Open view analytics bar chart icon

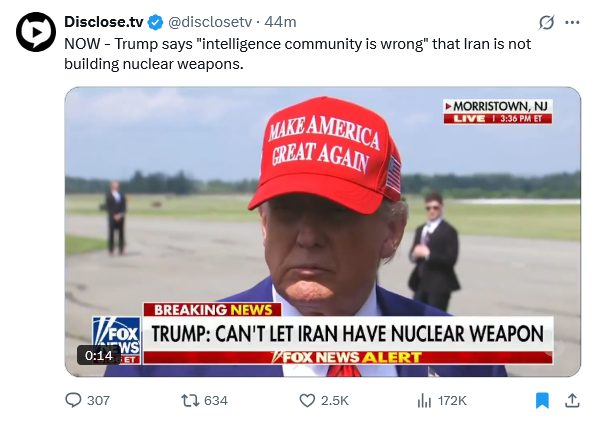[x=424, y=400]
